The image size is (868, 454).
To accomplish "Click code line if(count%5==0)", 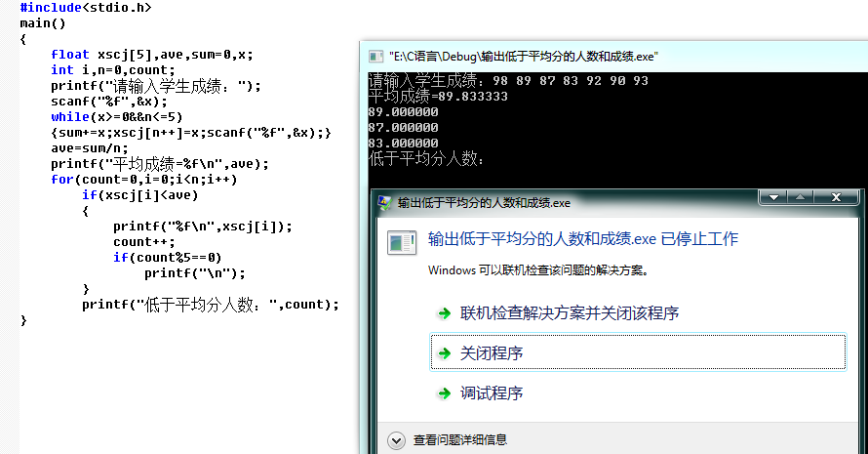I will (x=167, y=257).
